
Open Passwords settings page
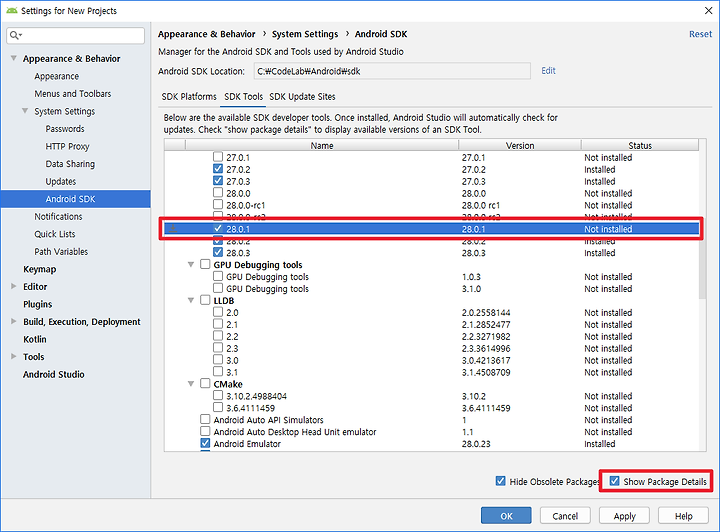click(65, 129)
